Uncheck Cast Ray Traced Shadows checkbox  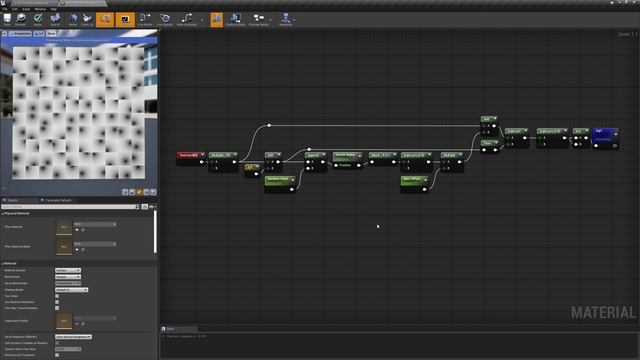click(57, 308)
